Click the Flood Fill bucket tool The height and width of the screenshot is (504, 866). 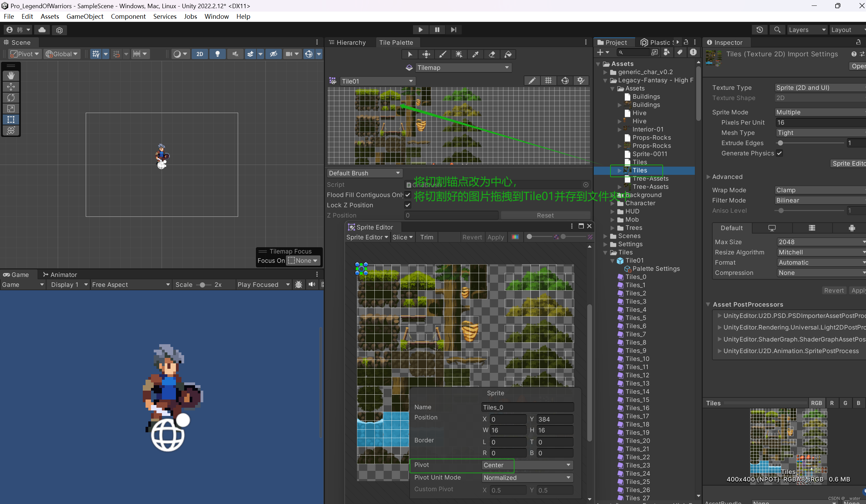point(508,54)
